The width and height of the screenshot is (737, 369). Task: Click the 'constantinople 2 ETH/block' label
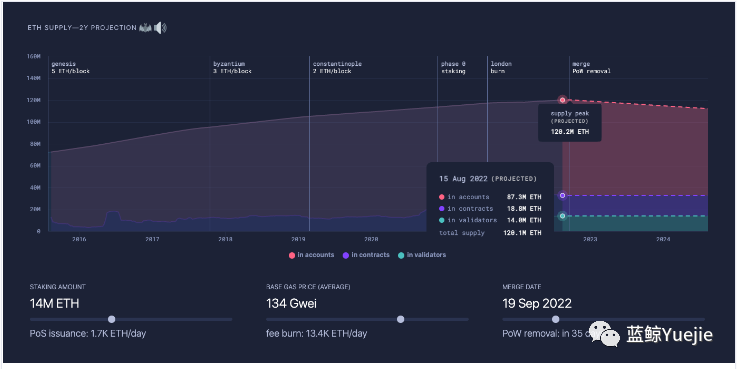337,67
